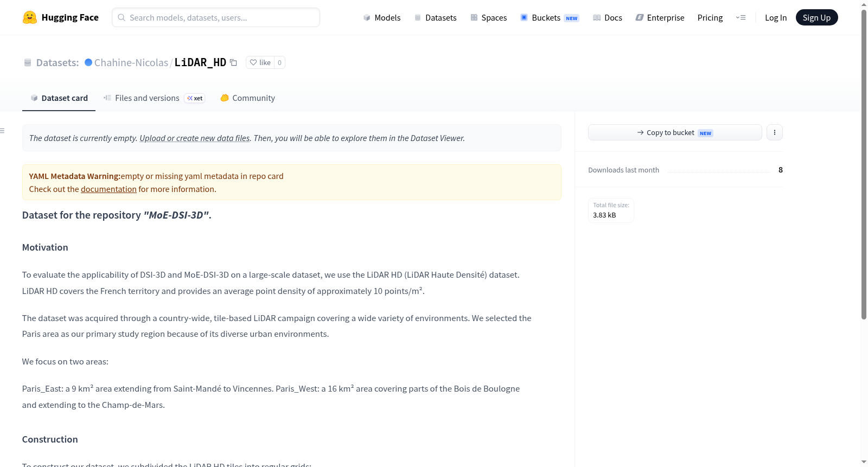Open Models in the top navigation
Viewport: 868px width, 467px height.
click(382, 17)
